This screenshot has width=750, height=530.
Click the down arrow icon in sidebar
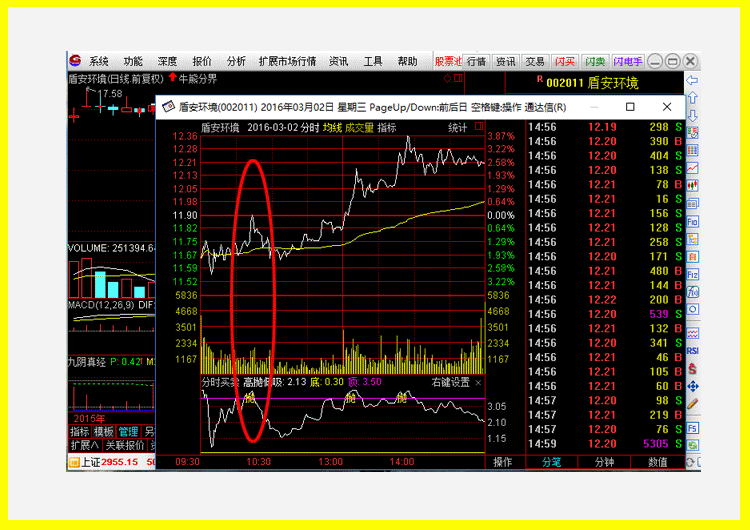[692, 115]
